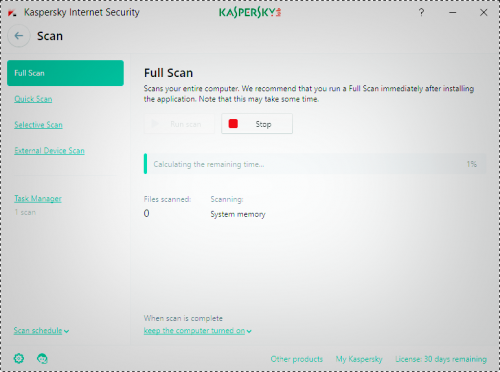
Task: Go back using the arrow button
Action: [x=19, y=36]
